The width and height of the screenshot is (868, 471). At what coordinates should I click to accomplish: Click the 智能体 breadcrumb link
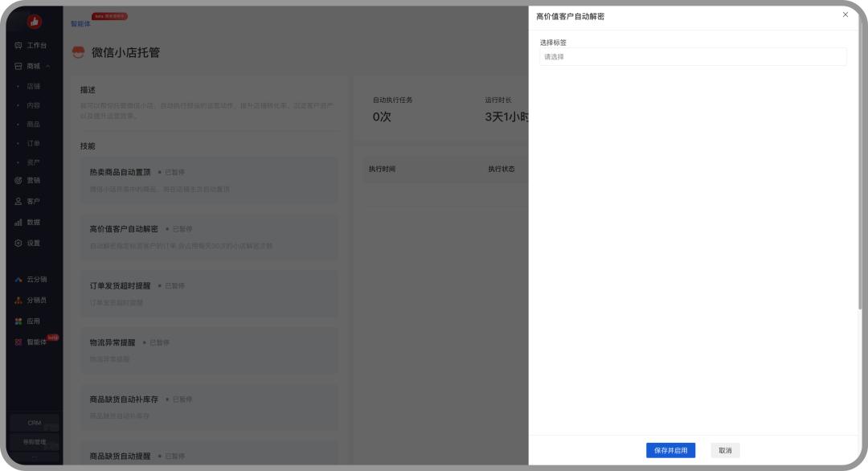click(x=80, y=24)
